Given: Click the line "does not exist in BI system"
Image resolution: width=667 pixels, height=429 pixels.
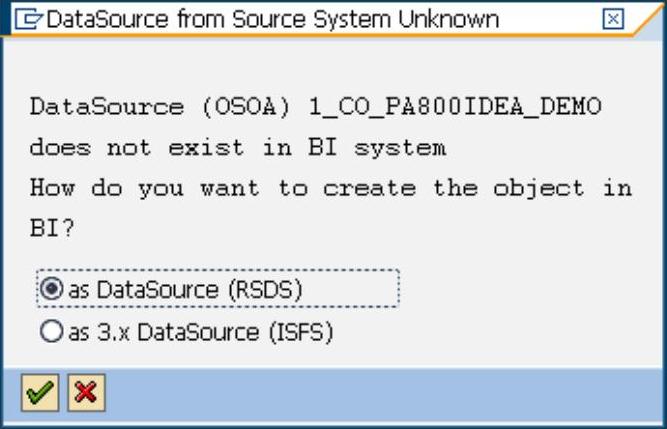Looking at the screenshot, I should [x=237, y=148].
